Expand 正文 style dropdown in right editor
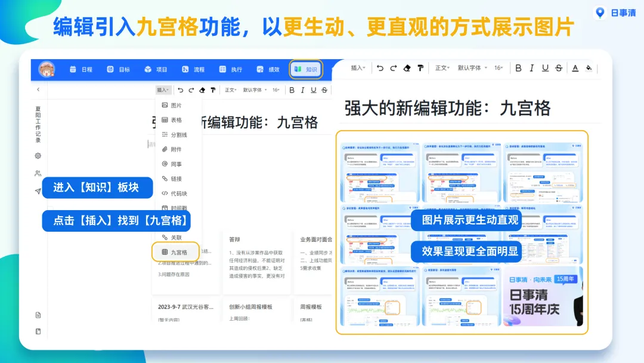Viewport: 644px width, 363px height. coord(442,68)
